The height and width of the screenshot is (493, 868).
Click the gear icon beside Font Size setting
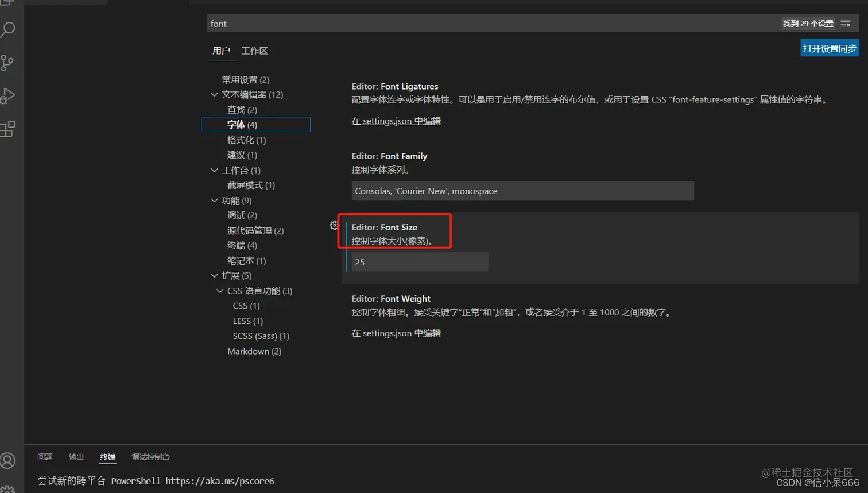point(334,226)
